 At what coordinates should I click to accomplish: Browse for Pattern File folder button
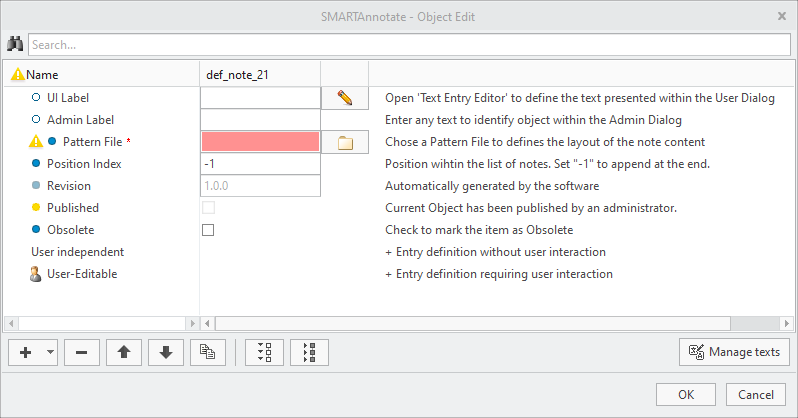pos(345,142)
